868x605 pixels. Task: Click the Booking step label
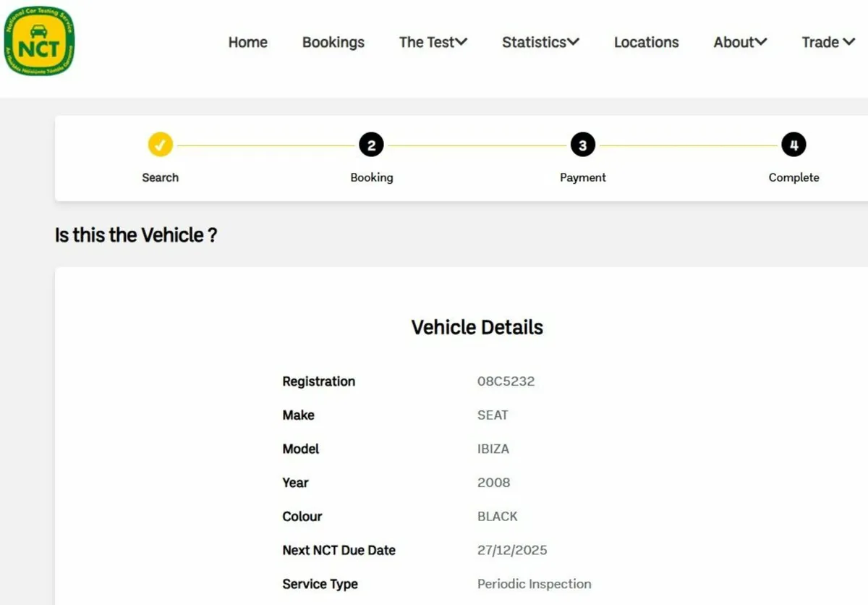pos(371,177)
